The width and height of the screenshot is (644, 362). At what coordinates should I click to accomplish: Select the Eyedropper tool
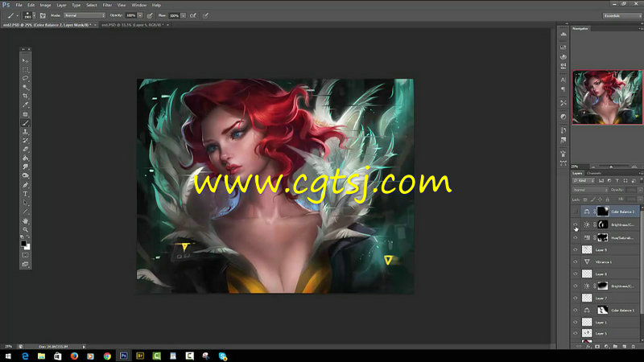pyautogui.click(x=26, y=105)
